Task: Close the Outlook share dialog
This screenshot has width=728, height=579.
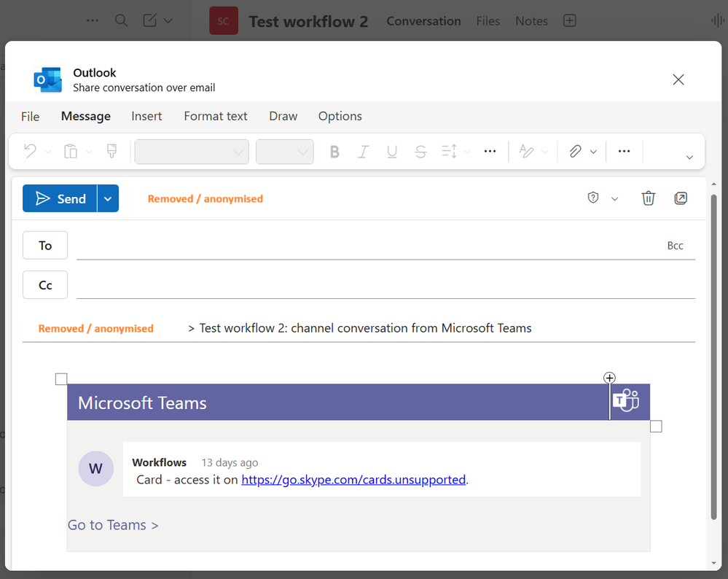Action: 678,79
